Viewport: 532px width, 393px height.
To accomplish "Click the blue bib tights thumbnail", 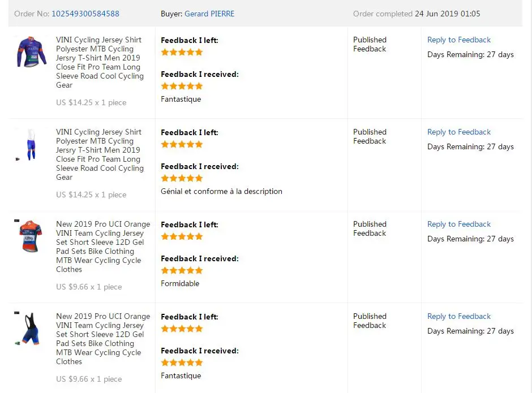I will click(x=31, y=144).
